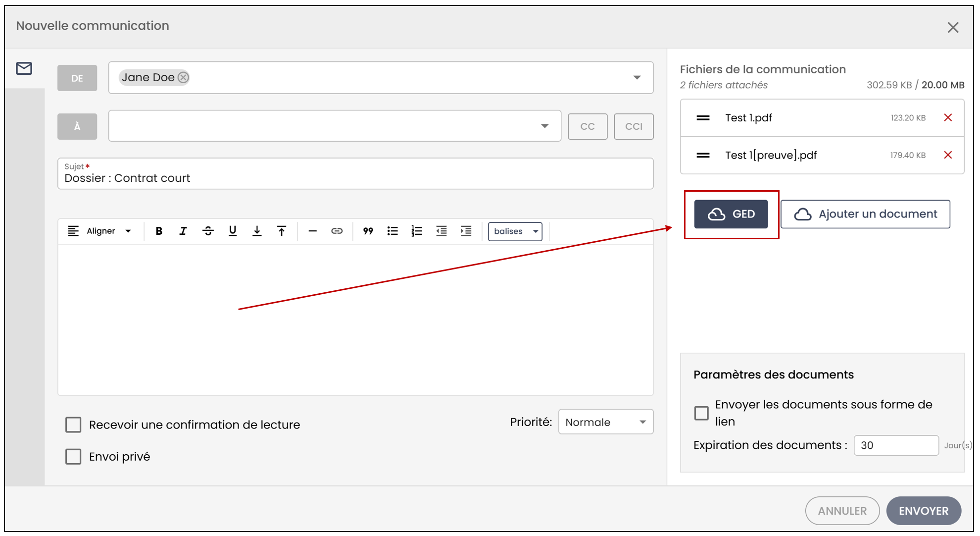Open the Aligner dropdown

point(100,231)
